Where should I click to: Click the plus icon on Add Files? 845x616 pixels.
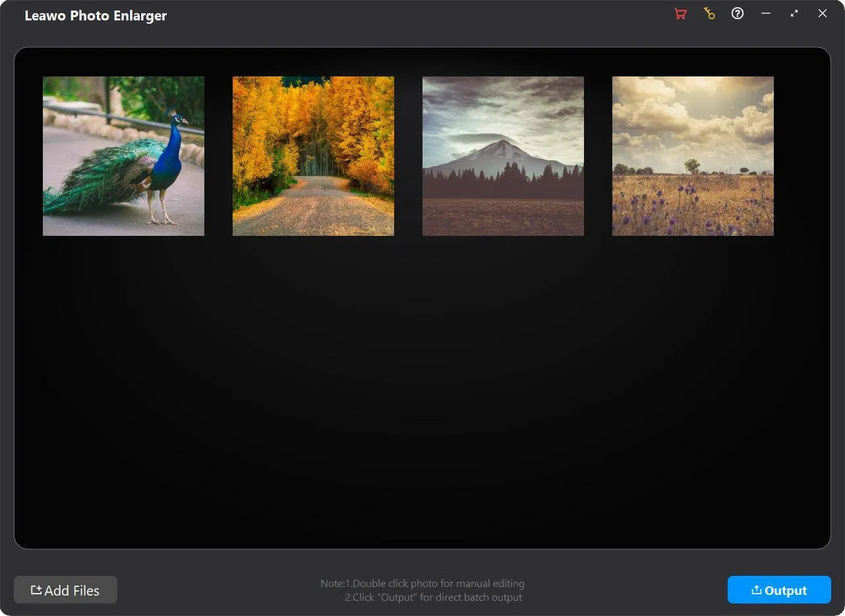[36, 590]
